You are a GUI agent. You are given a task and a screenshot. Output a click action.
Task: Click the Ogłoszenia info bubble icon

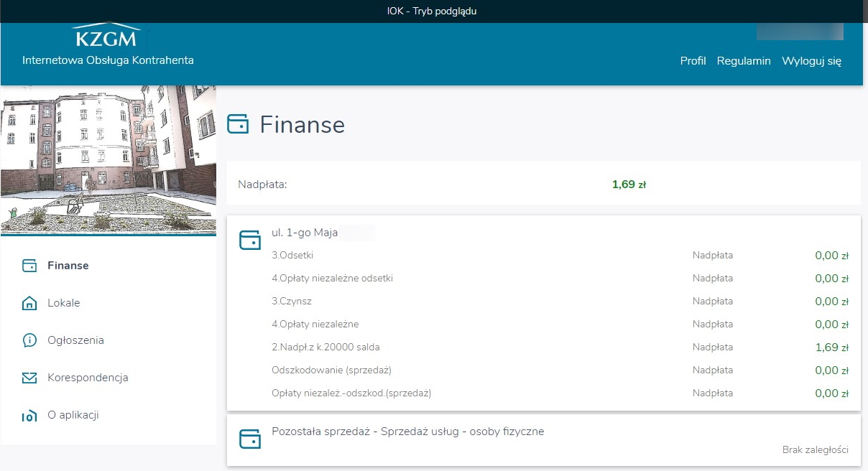[x=29, y=340]
